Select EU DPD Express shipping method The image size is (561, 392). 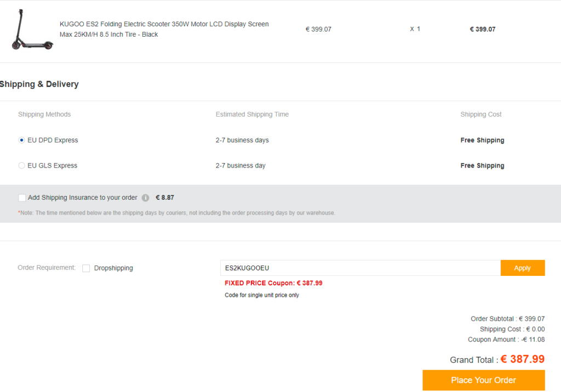pos(21,140)
